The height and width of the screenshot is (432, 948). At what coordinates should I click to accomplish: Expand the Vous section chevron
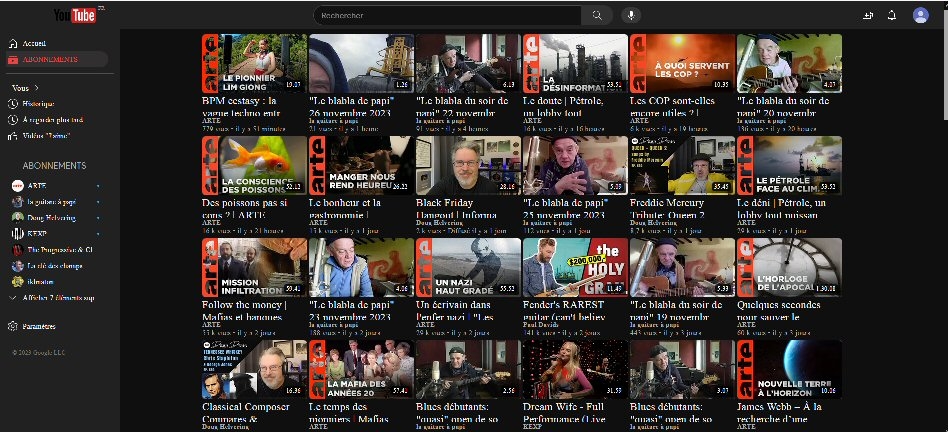click(x=37, y=88)
